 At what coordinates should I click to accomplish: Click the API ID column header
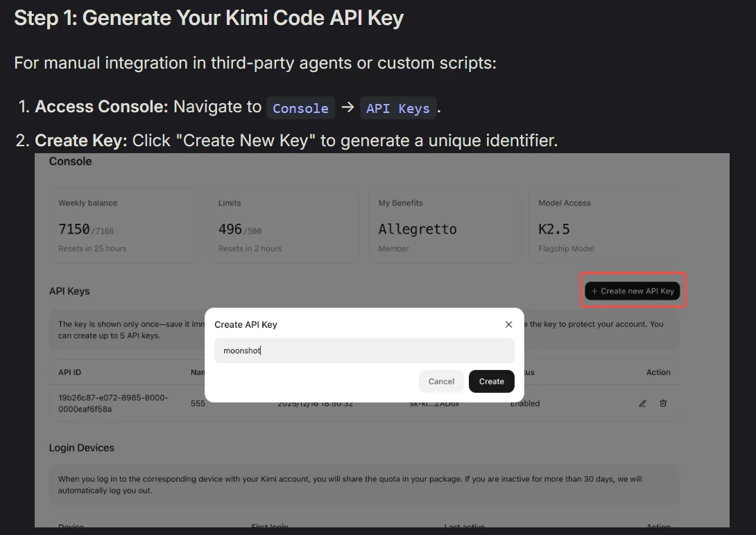[69, 372]
